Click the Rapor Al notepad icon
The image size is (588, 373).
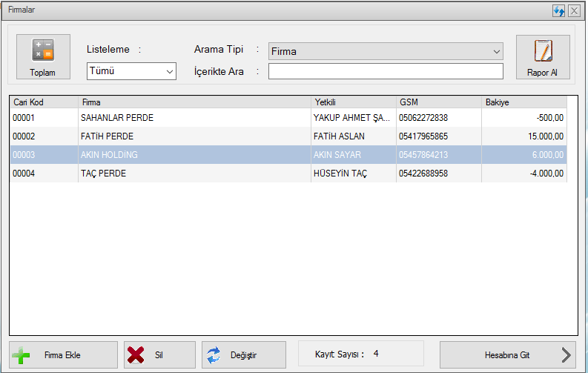543,50
